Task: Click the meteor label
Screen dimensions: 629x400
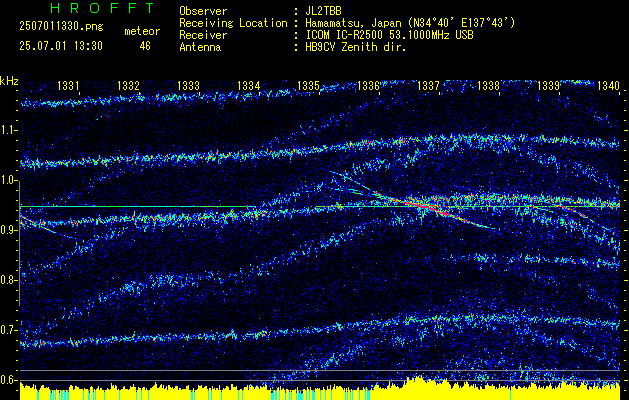Action: click(x=142, y=31)
